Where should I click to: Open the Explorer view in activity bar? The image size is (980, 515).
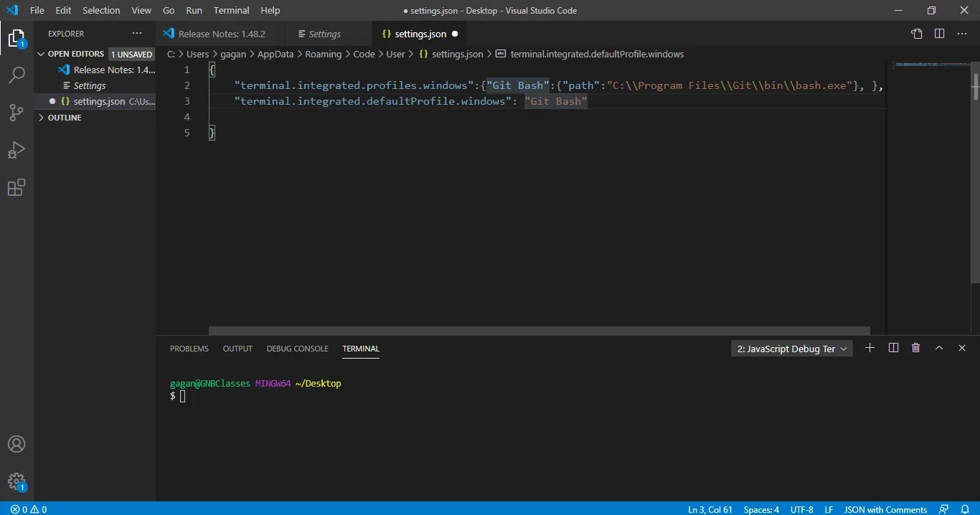tap(17, 38)
